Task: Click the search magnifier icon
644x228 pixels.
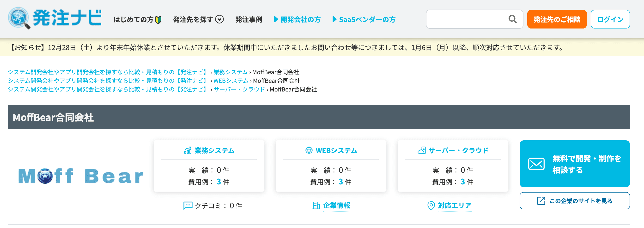Action: pos(512,19)
